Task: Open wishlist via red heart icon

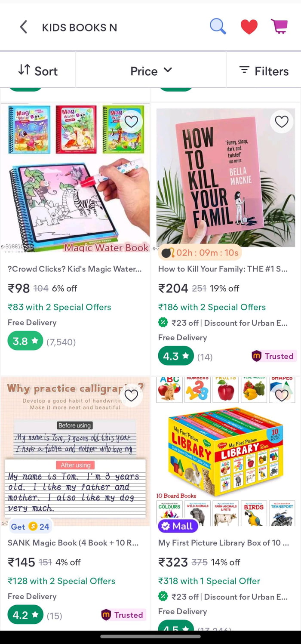Action: (x=249, y=27)
